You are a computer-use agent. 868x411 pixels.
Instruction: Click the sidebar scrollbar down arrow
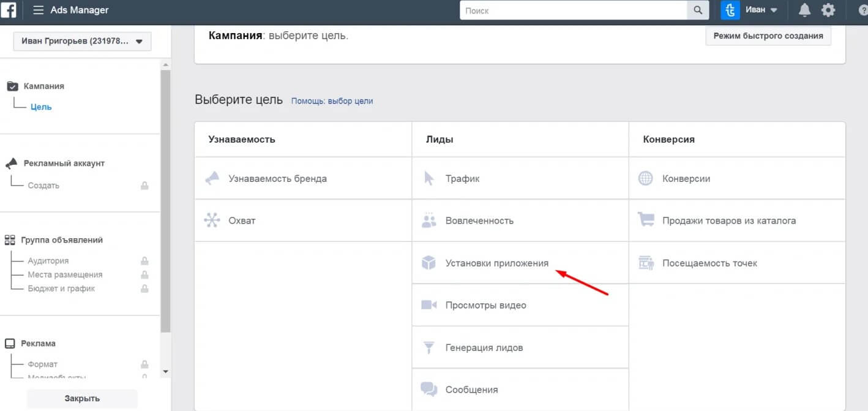[165, 371]
